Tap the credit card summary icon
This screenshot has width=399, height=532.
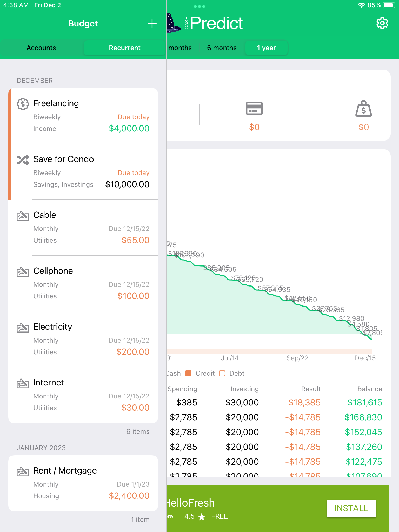(x=254, y=108)
